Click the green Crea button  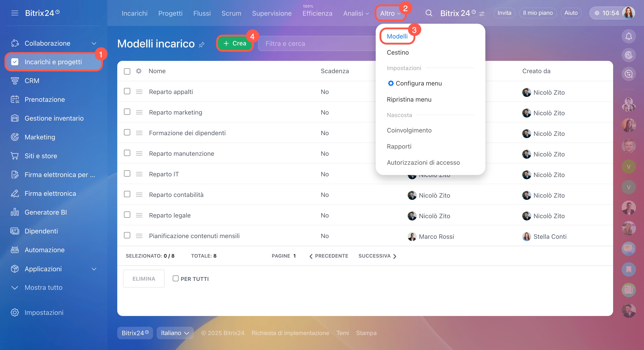coord(235,43)
